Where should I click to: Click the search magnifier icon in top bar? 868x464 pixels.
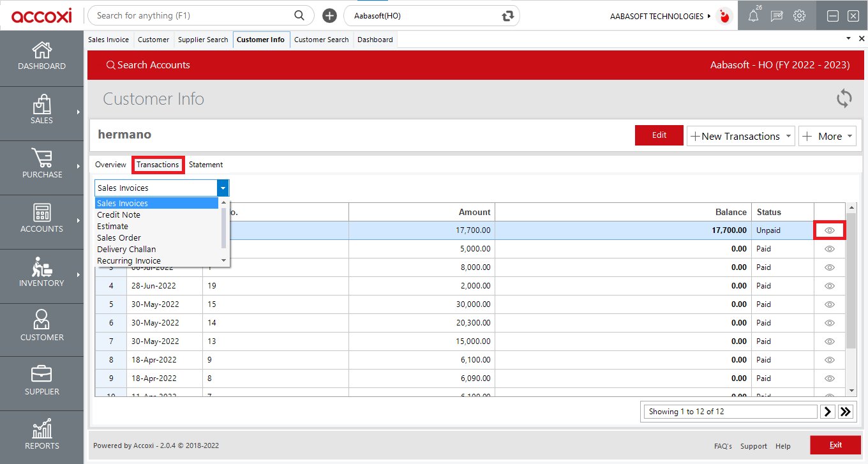[x=299, y=15]
